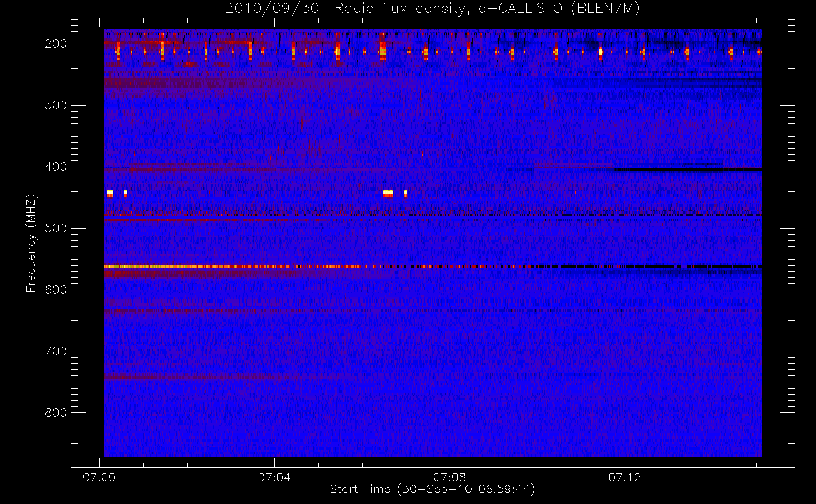Click the '800' frequency tick label
This screenshot has height=504, width=816.
[x=56, y=413]
